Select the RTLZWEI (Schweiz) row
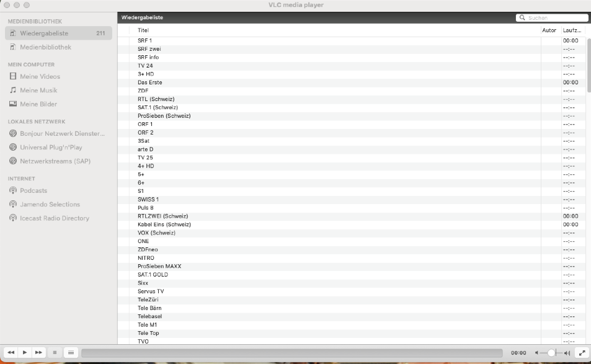 click(352, 216)
